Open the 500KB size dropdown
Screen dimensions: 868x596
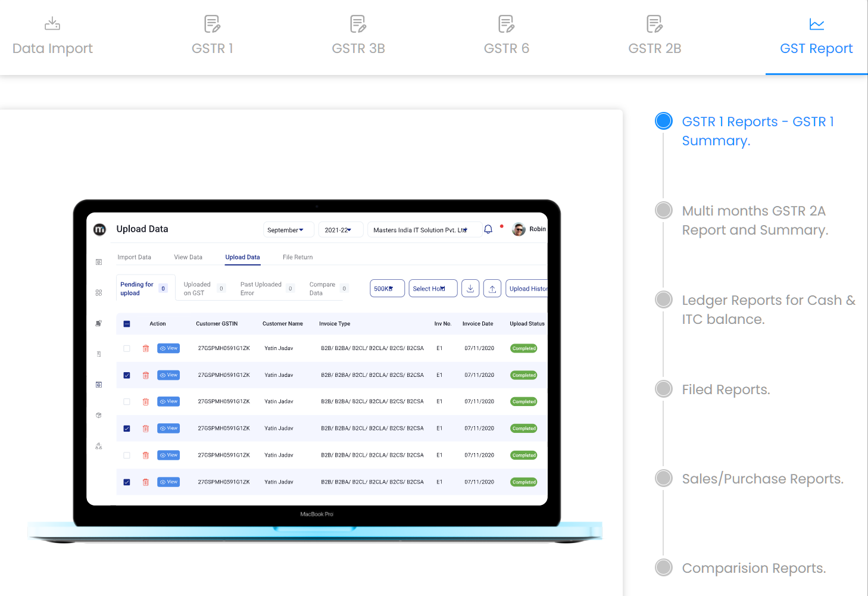(387, 288)
